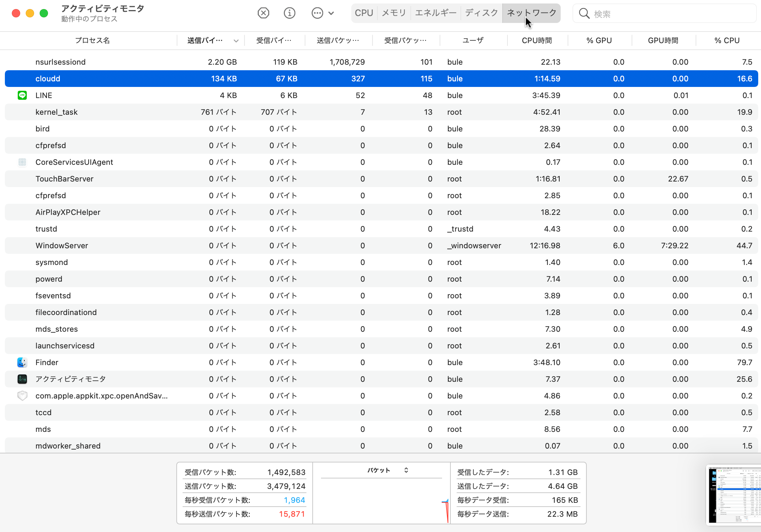This screenshot has width=761, height=532.
Task: Click the magnifying glass search icon
Action: click(x=584, y=14)
